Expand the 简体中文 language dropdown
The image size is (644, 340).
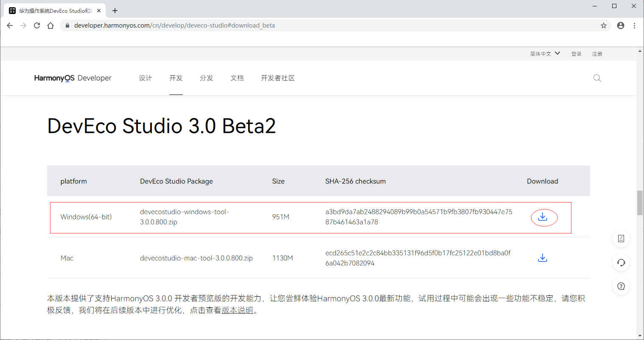[545, 53]
